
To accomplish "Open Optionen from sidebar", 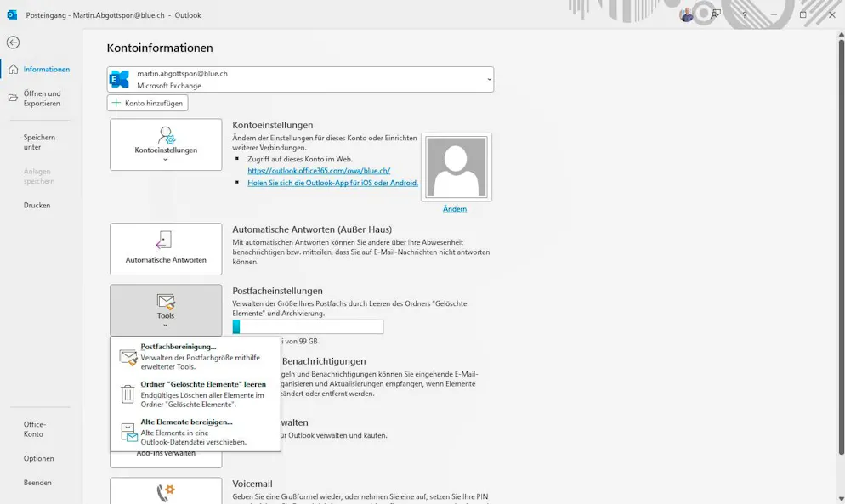I will pyautogui.click(x=38, y=458).
